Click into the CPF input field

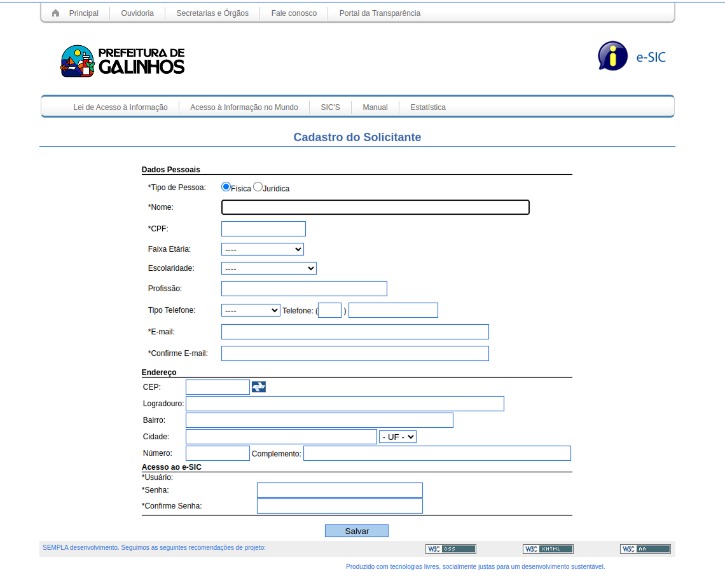[x=263, y=229]
